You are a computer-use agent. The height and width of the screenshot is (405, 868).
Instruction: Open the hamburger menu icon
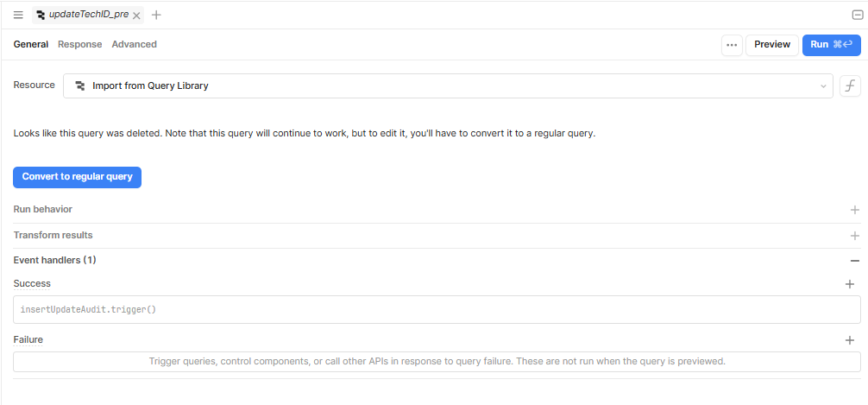click(18, 15)
